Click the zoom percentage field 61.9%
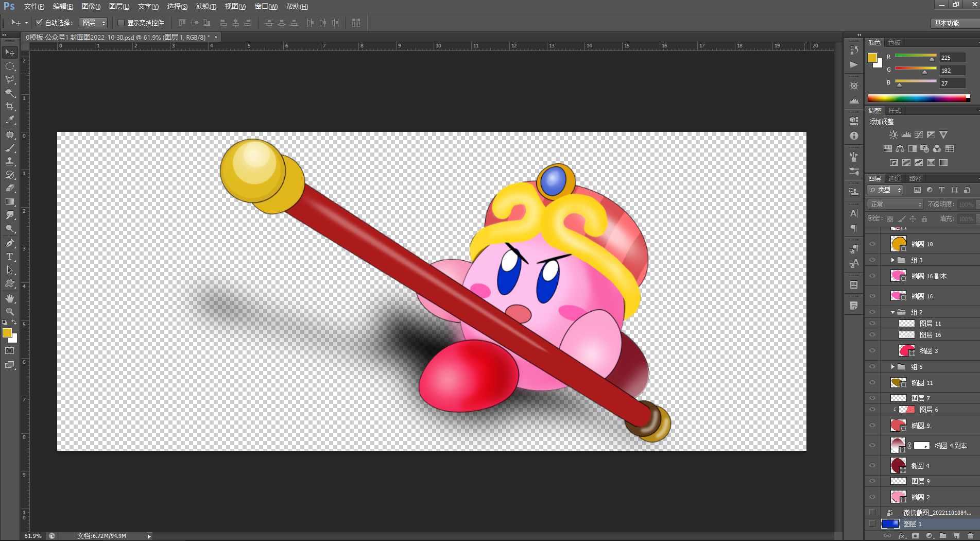Image resolution: width=980 pixels, height=541 pixels. coord(33,536)
